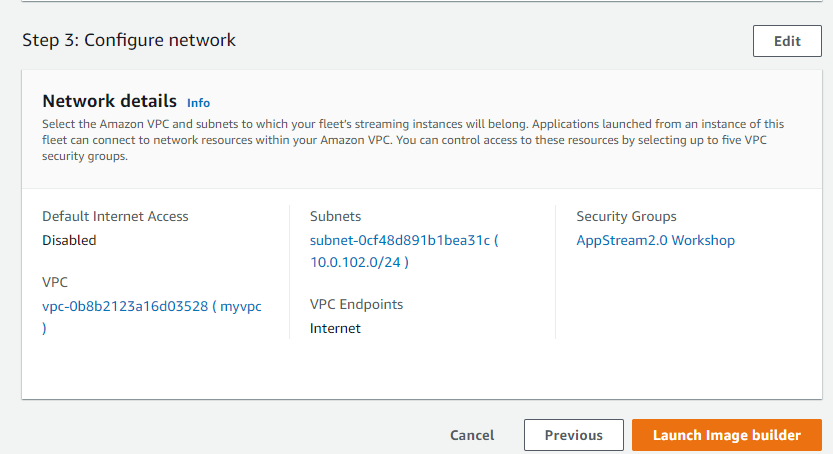Click the 10.0.102.0/24 subnet CIDR text
The image size is (833, 454).
click(x=359, y=262)
